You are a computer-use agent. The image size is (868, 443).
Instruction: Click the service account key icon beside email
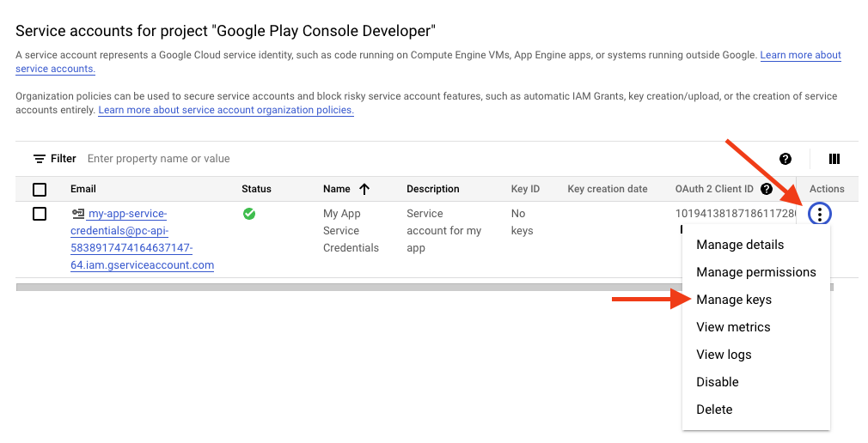(78, 214)
